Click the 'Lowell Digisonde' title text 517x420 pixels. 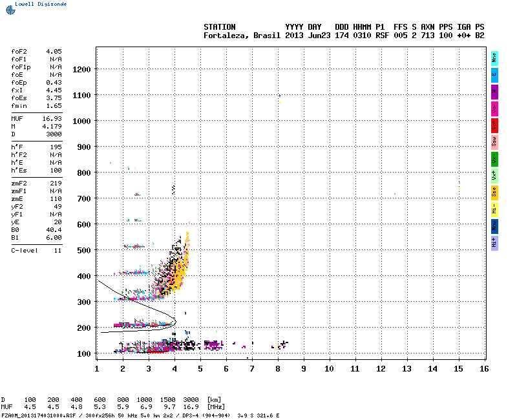coord(41,4)
